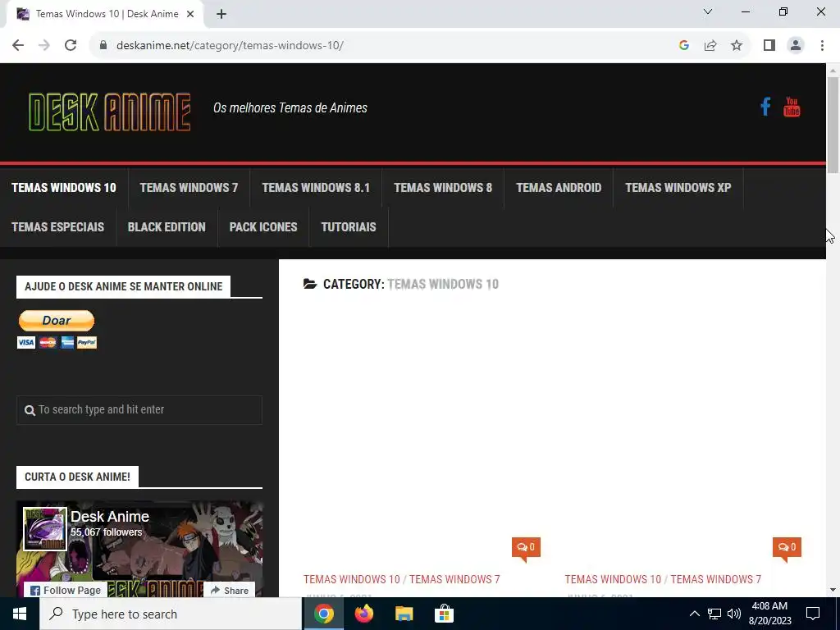Click the Doar PayPal donate button
This screenshot has height=630, width=840.
[x=57, y=321]
